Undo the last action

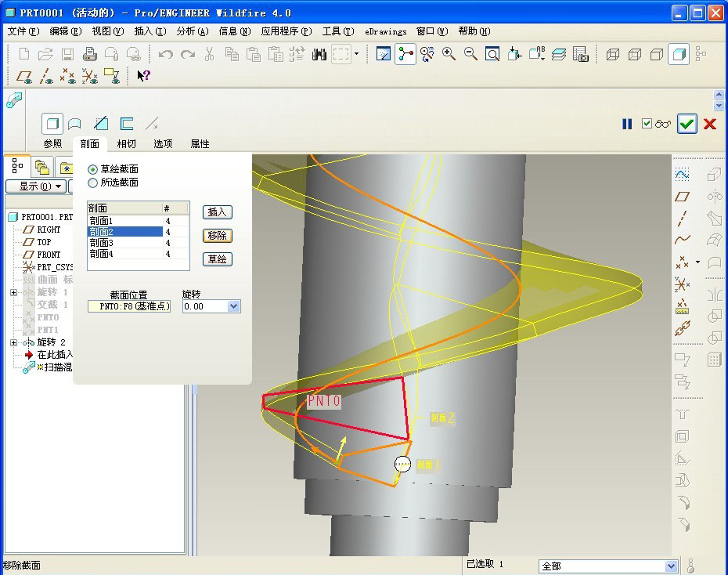point(165,54)
